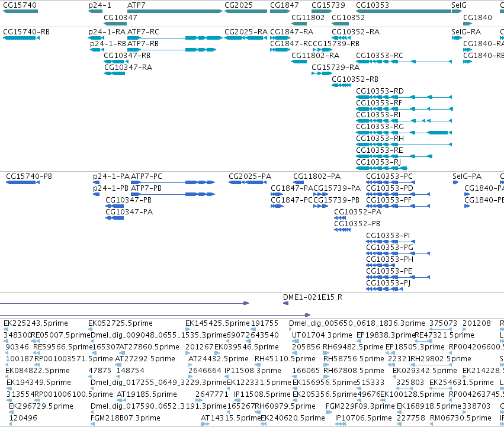The width and height of the screenshot is (504, 427).
Task: Open the IP10706.5prime EST label
Action: pos(363,418)
